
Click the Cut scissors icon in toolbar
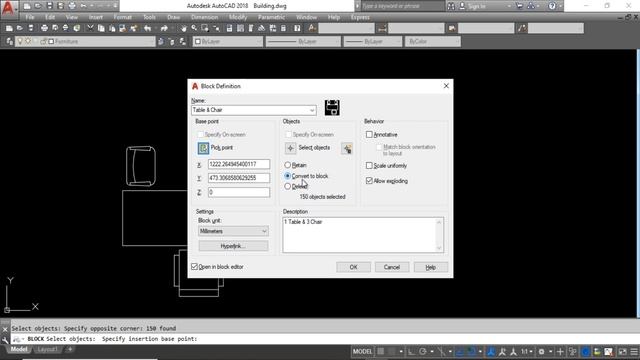[90, 28]
